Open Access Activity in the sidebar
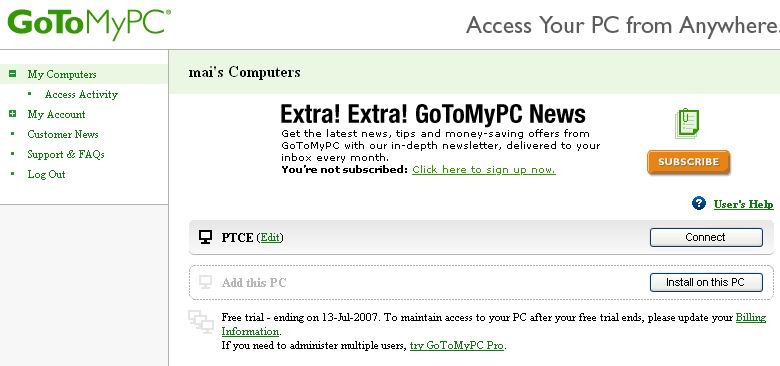 [x=81, y=94]
